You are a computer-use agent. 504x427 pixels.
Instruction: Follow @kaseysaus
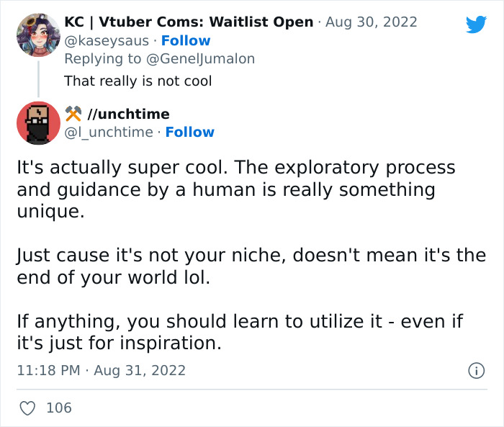(x=186, y=40)
